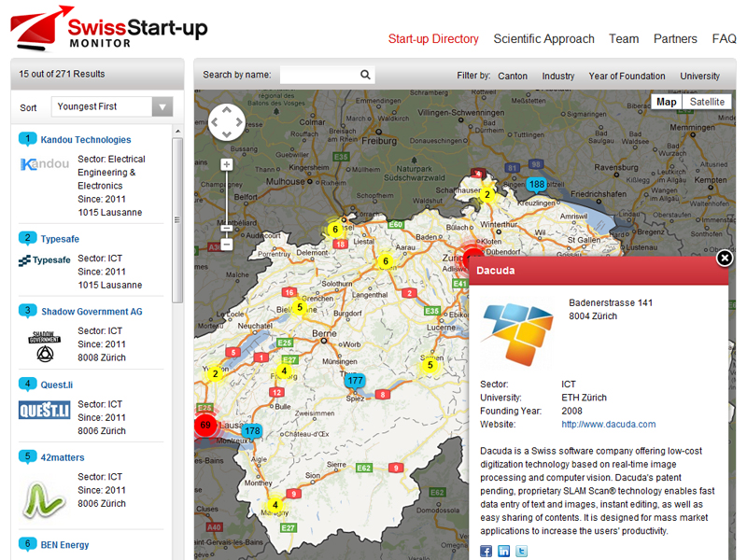Click yellow cluster 5 near Biel

pos(299,307)
